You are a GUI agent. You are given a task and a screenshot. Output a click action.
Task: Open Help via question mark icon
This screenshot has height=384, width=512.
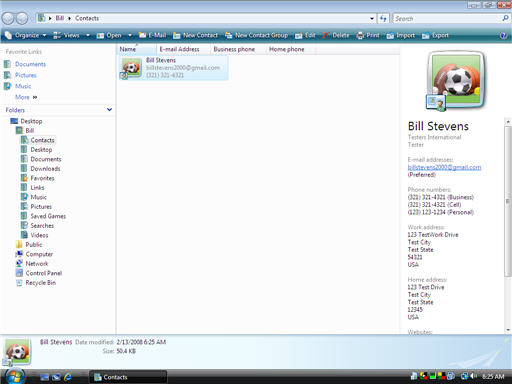pyautogui.click(x=504, y=35)
